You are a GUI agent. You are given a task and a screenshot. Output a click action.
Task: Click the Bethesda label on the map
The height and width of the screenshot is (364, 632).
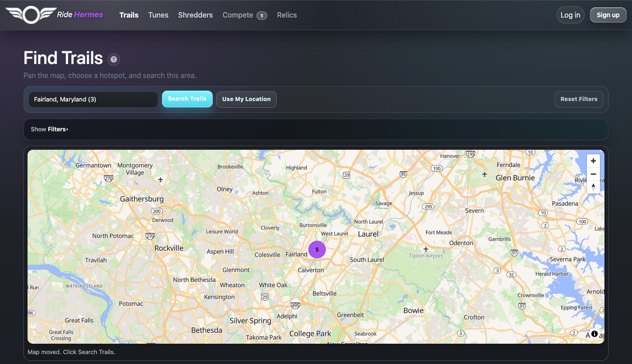tap(207, 330)
